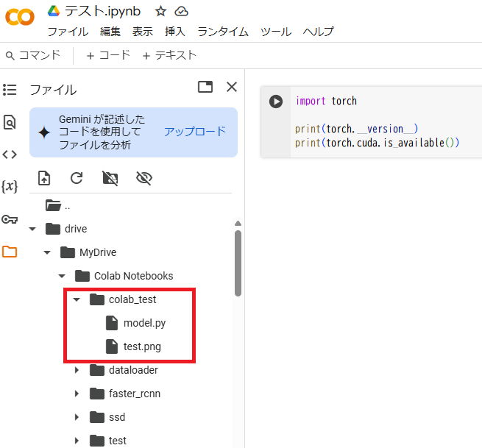Click the file tree vertical scrollbar

pos(238,261)
